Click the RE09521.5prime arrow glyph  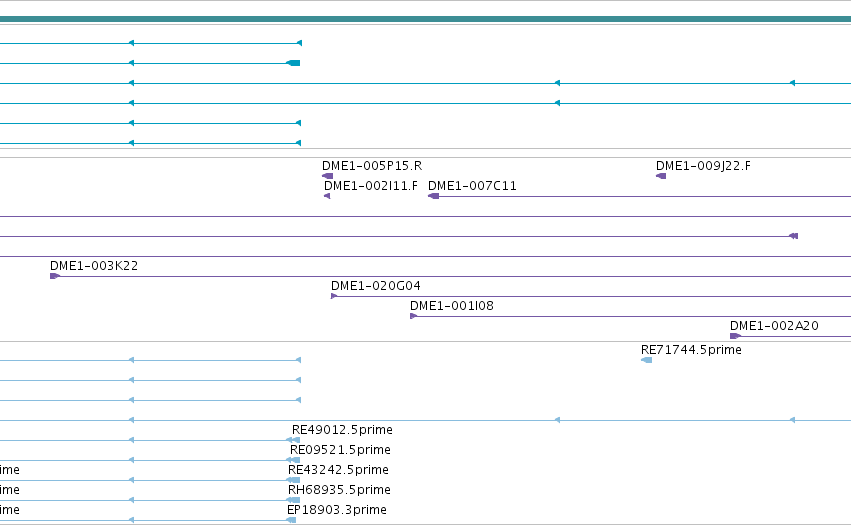click(x=293, y=460)
